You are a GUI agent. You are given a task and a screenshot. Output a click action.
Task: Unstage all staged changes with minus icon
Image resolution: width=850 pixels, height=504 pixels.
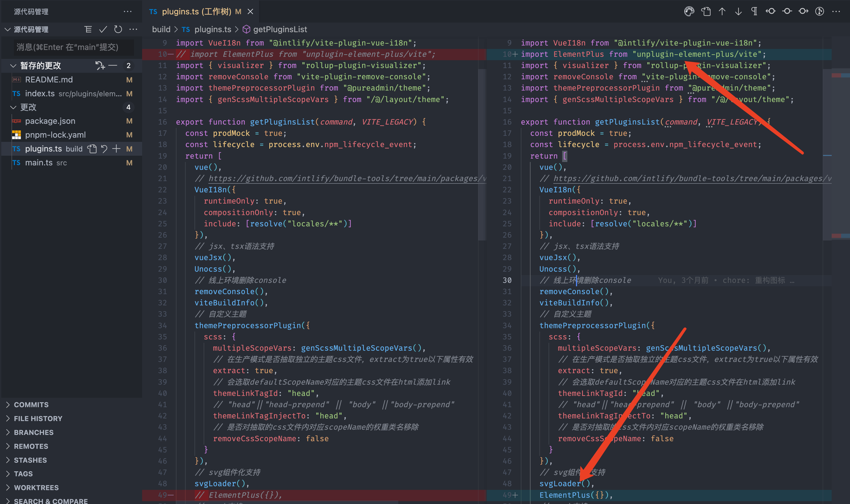tap(113, 65)
